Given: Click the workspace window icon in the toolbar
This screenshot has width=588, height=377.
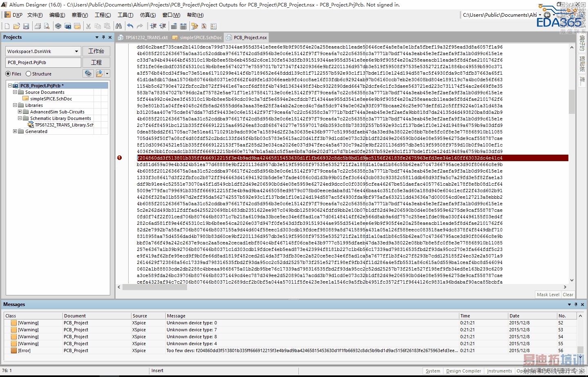Looking at the screenshot, I should (x=77, y=26).
